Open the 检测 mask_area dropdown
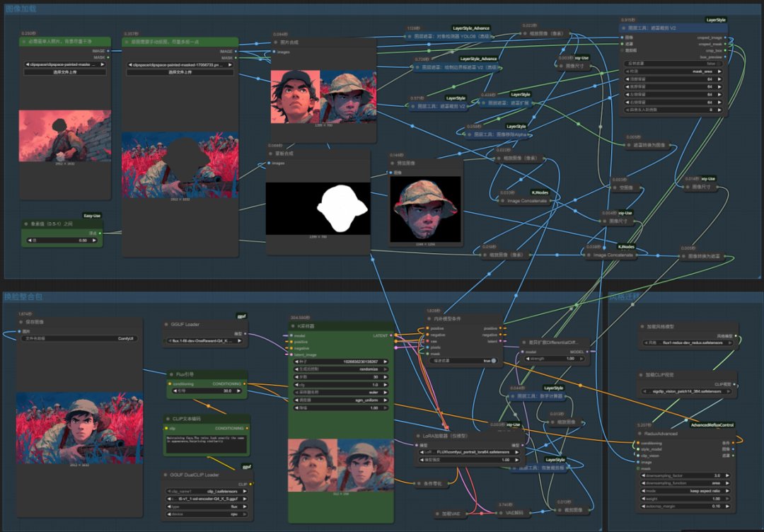 click(674, 71)
